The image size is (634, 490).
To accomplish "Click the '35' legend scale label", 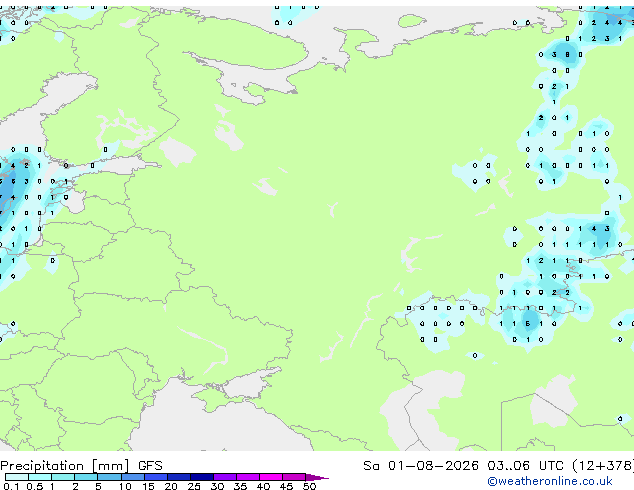I will [240, 486].
